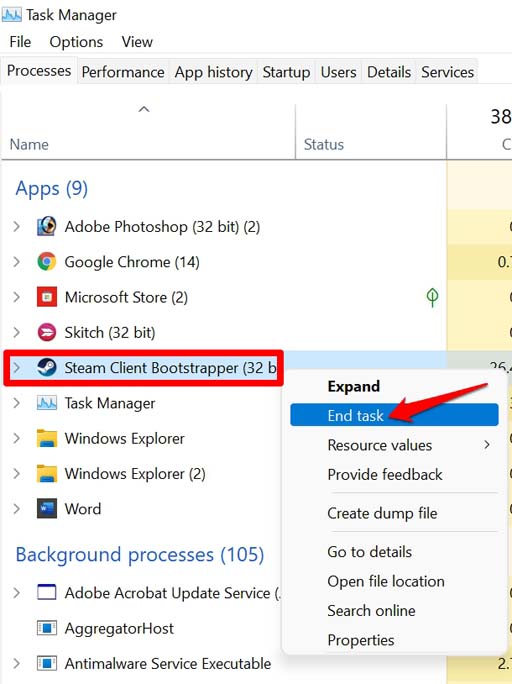
Task: Select the Skitch (32 bit) row text
Action: click(x=110, y=333)
